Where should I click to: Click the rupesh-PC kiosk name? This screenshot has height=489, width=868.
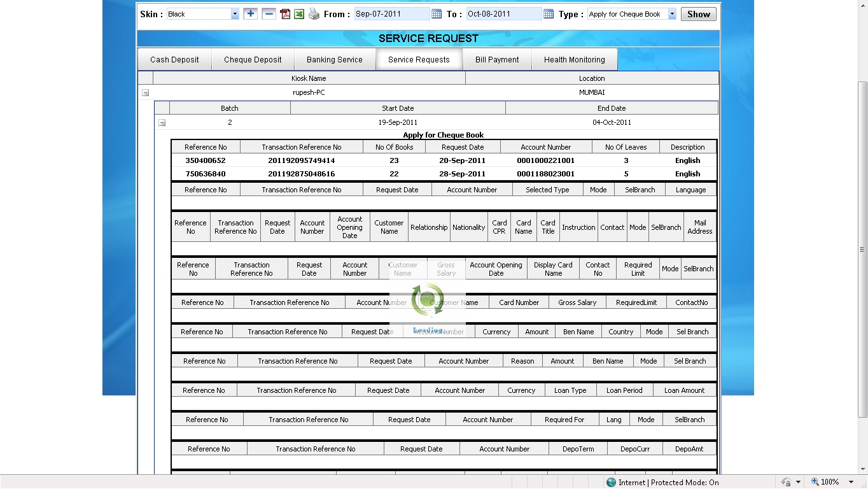[309, 92]
